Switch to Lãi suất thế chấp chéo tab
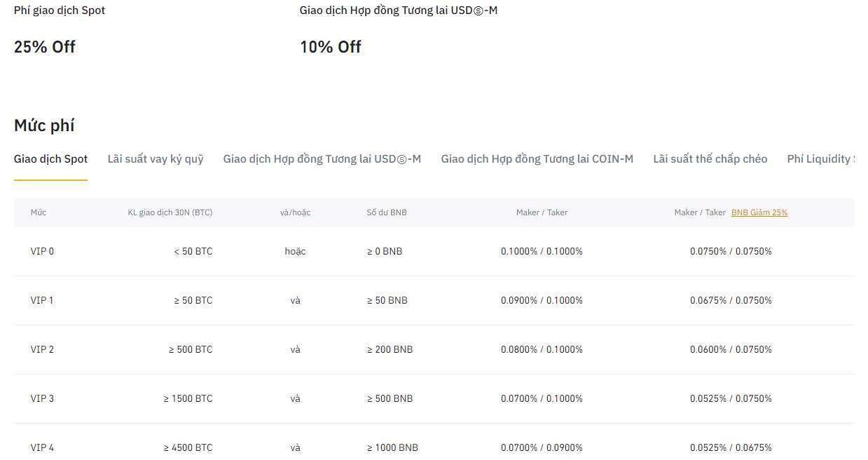The width and height of the screenshot is (868, 460). [710, 159]
